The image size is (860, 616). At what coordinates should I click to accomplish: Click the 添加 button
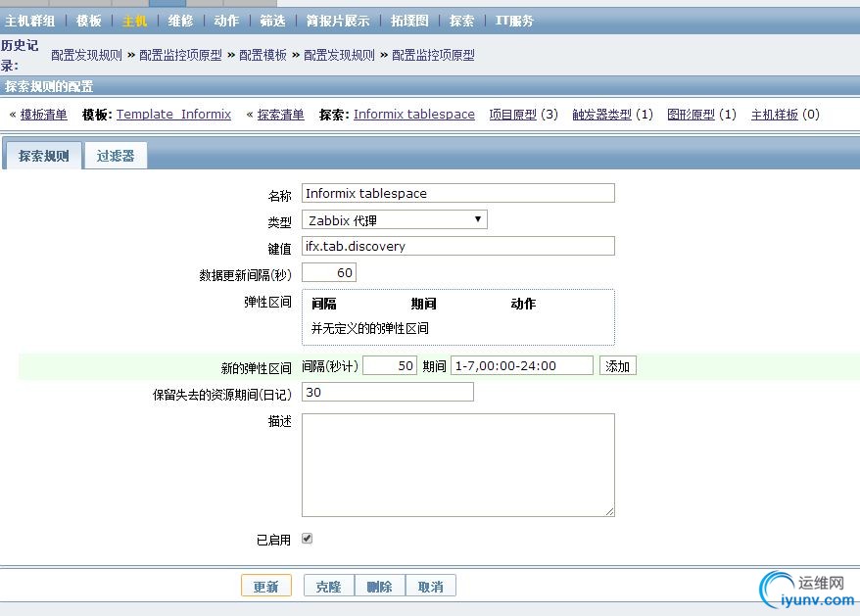[x=618, y=366]
